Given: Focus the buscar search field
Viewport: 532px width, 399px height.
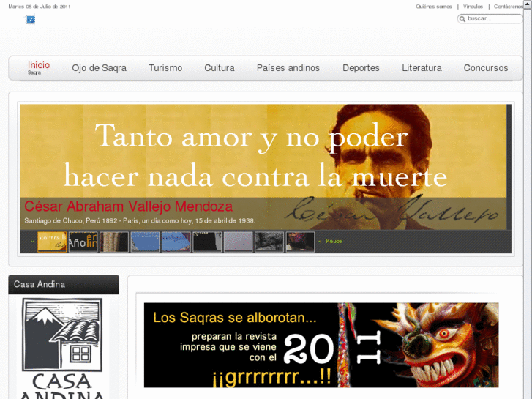Looking at the screenshot, I should click(x=490, y=19).
